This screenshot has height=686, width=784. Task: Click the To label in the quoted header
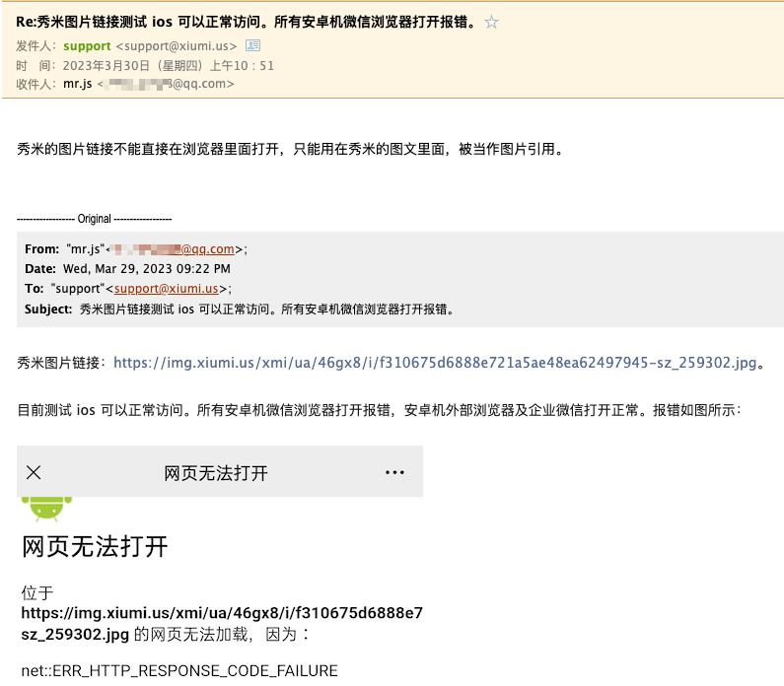click(x=34, y=288)
